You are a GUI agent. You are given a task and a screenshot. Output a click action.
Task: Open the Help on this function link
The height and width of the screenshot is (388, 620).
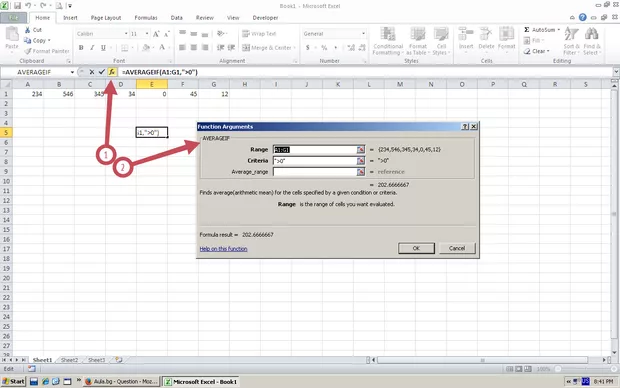click(x=223, y=249)
